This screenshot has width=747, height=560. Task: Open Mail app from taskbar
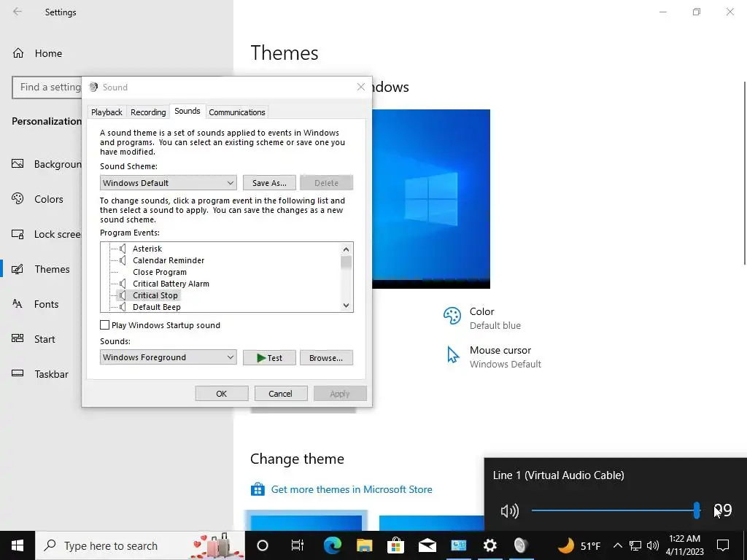(427, 545)
